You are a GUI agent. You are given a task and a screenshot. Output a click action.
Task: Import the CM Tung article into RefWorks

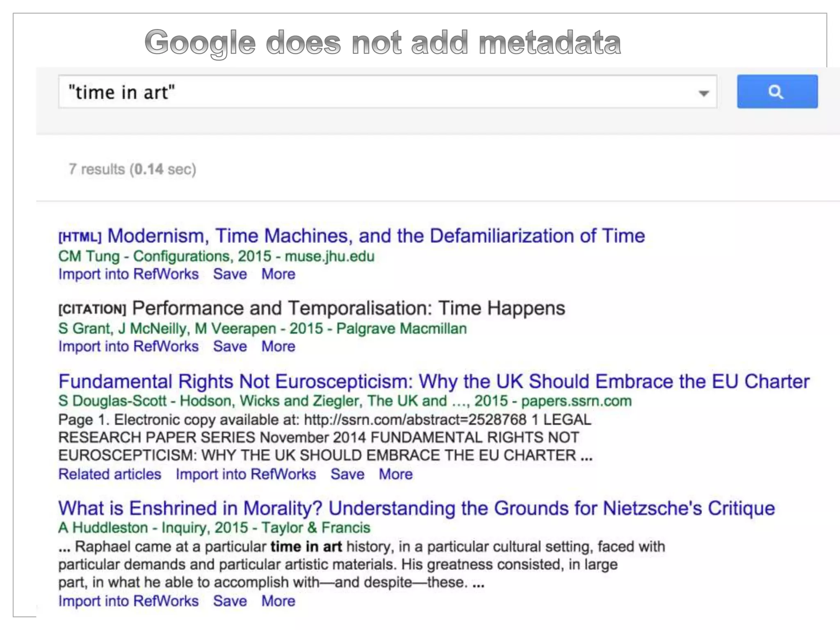(128, 274)
